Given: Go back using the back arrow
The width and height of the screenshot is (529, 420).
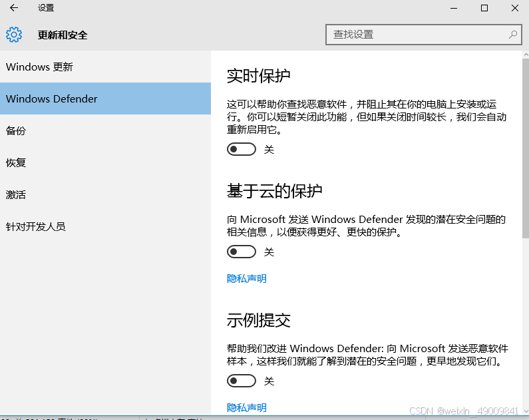Looking at the screenshot, I should pyautogui.click(x=14, y=8).
